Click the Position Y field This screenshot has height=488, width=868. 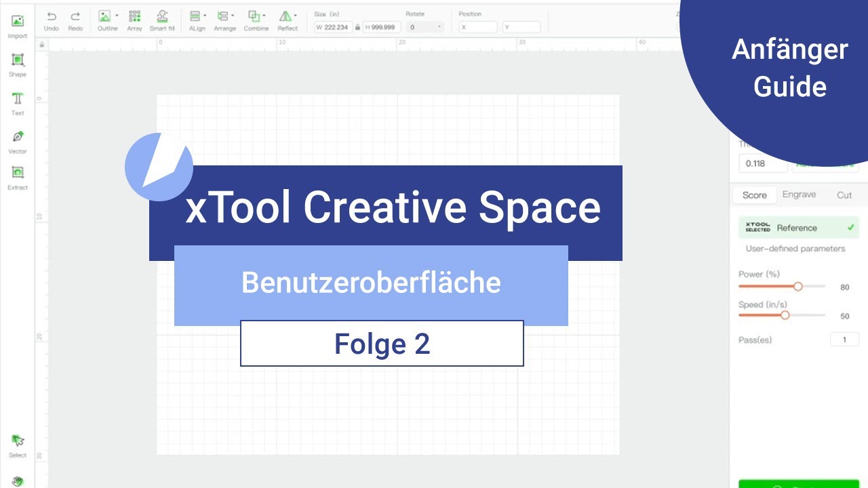point(521,27)
